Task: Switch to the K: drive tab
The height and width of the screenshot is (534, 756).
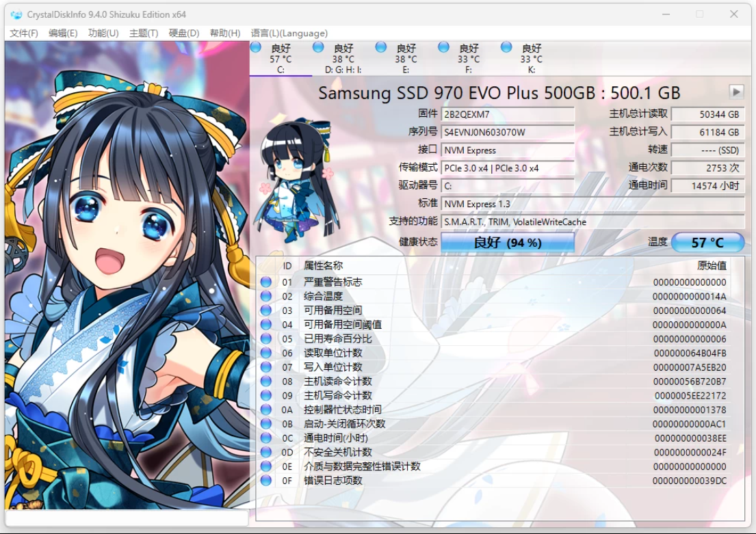Action: (x=532, y=58)
